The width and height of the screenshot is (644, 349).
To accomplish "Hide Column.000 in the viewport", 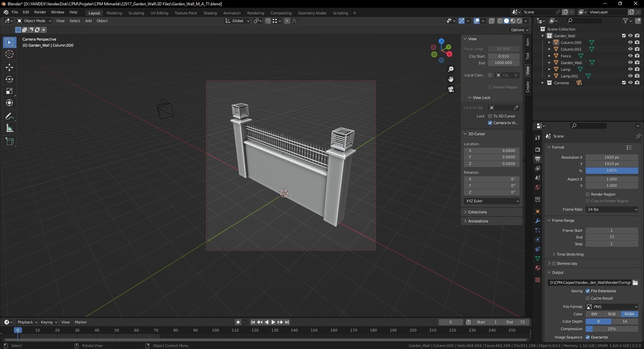I will [630, 43].
